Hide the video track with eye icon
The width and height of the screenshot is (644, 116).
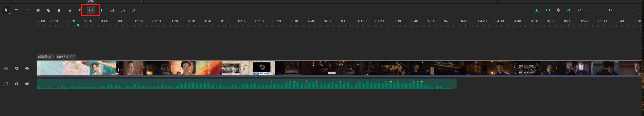click(x=17, y=68)
